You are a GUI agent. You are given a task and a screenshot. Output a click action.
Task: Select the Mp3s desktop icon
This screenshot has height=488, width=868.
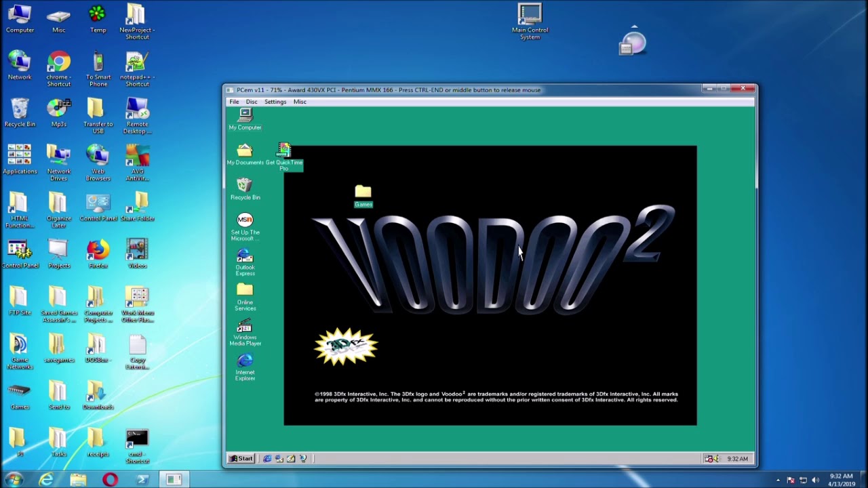pos(59,113)
